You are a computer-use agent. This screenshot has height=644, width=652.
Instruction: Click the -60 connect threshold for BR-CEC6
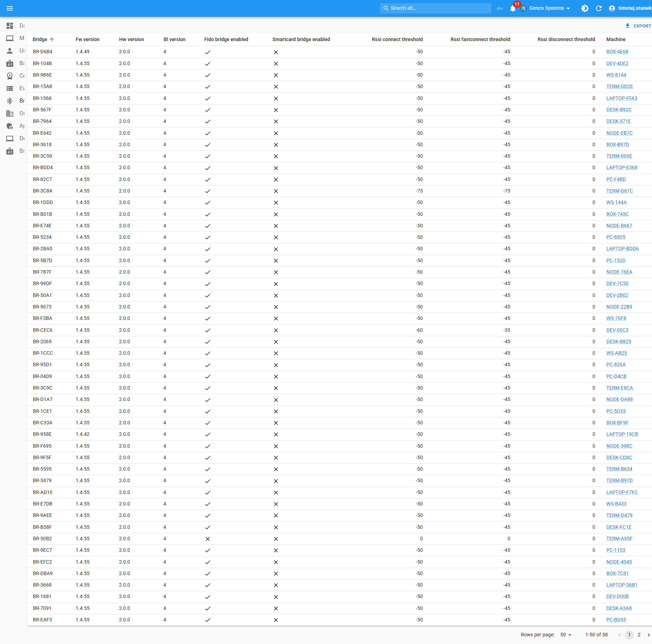(419, 330)
